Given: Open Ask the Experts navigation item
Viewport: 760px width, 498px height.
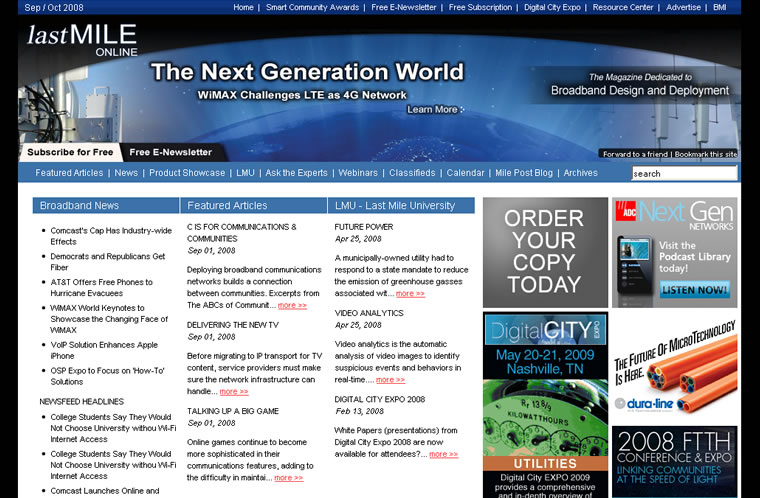Looking at the screenshot, I should (296, 173).
